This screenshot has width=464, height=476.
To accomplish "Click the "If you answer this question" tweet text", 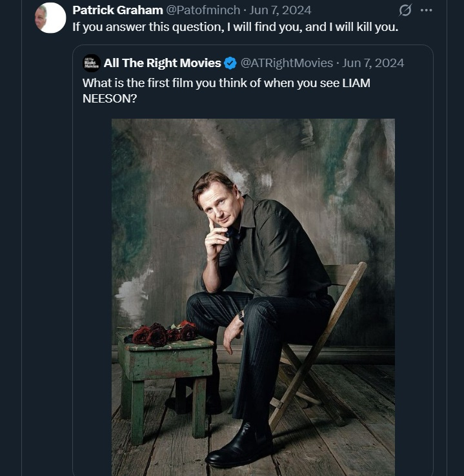I will pyautogui.click(x=234, y=26).
